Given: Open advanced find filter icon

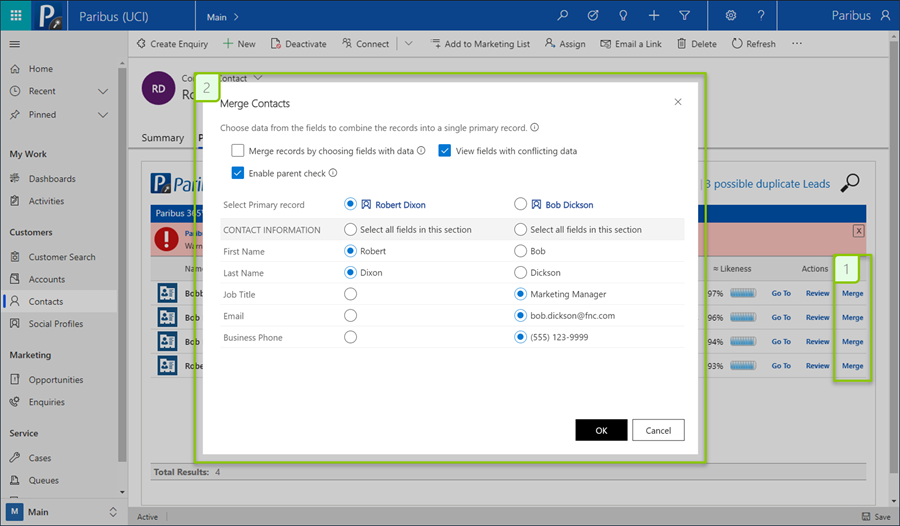Looking at the screenshot, I should tap(684, 16).
